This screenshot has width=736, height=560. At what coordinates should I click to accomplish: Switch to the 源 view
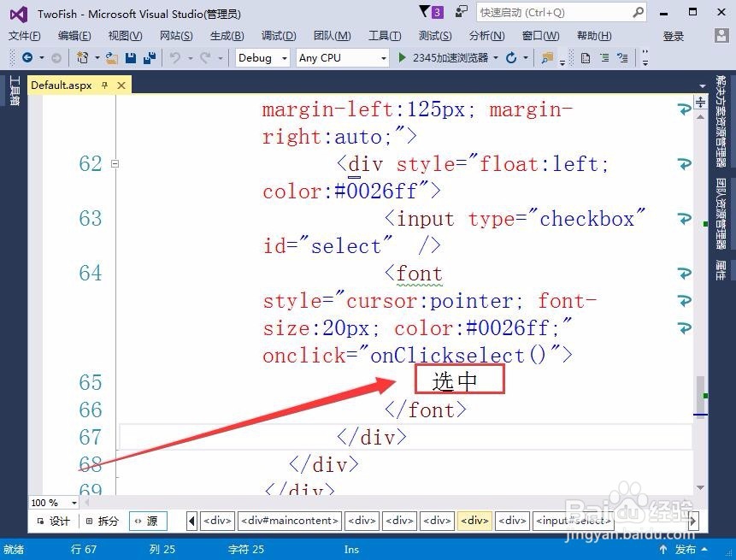coord(149,521)
